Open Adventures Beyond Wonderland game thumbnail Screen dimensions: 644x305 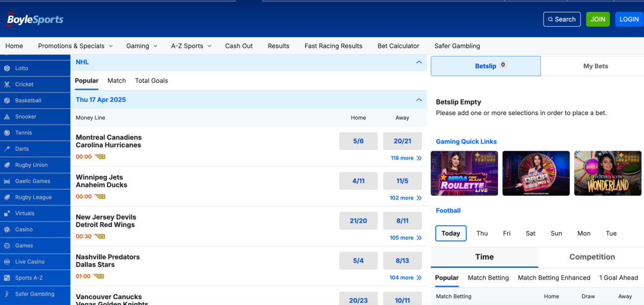pyautogui.click(x=608, y=173)
